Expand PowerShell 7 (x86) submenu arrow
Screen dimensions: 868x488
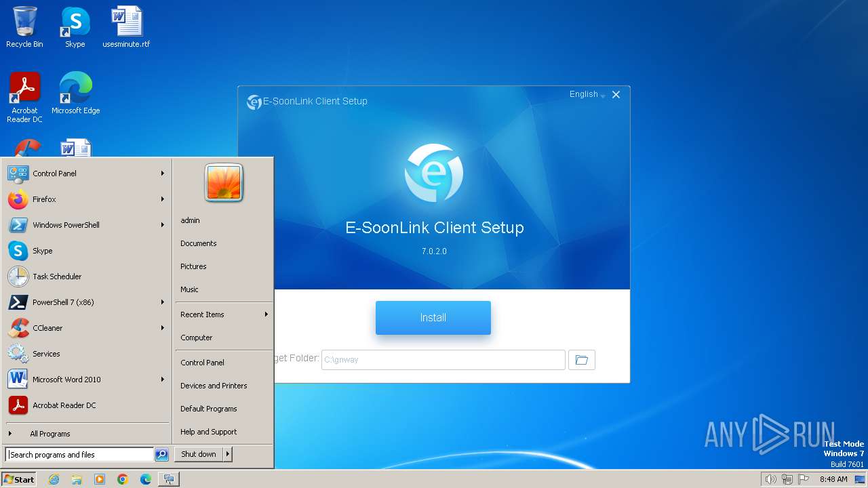point(163,302)
